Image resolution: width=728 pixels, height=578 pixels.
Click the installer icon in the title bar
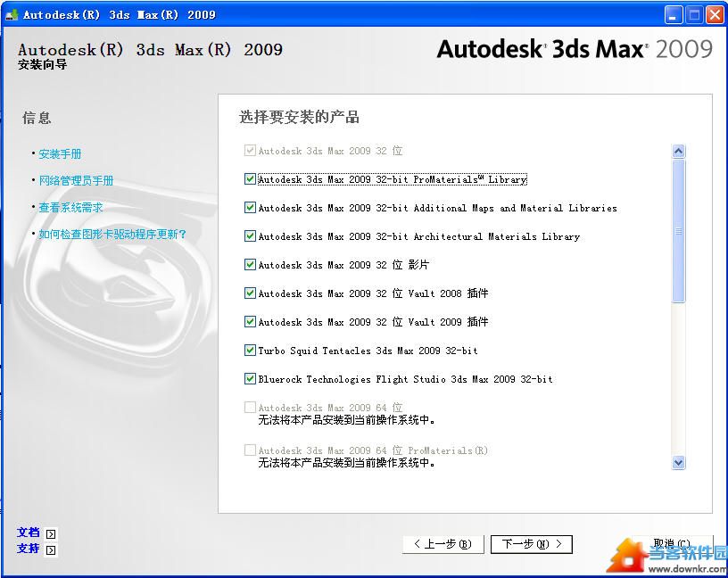(x=11, y=15)
